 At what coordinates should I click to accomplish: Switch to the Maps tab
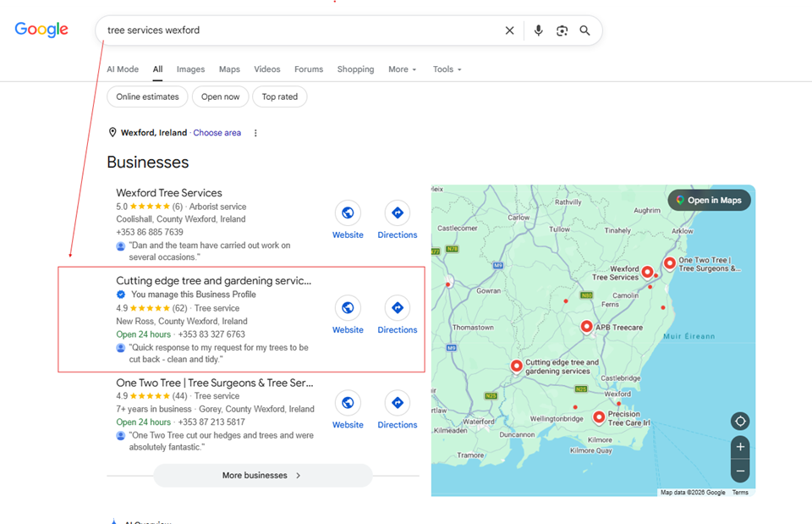[229, 69]
